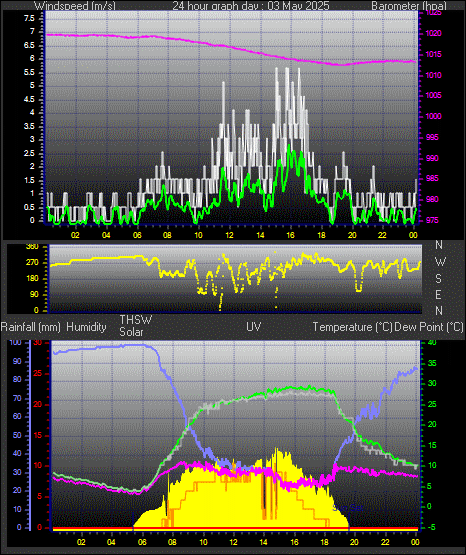Click the 975 barometer axis value
The width and height of the screenshot is (466, 555).
tap(432, 220)
